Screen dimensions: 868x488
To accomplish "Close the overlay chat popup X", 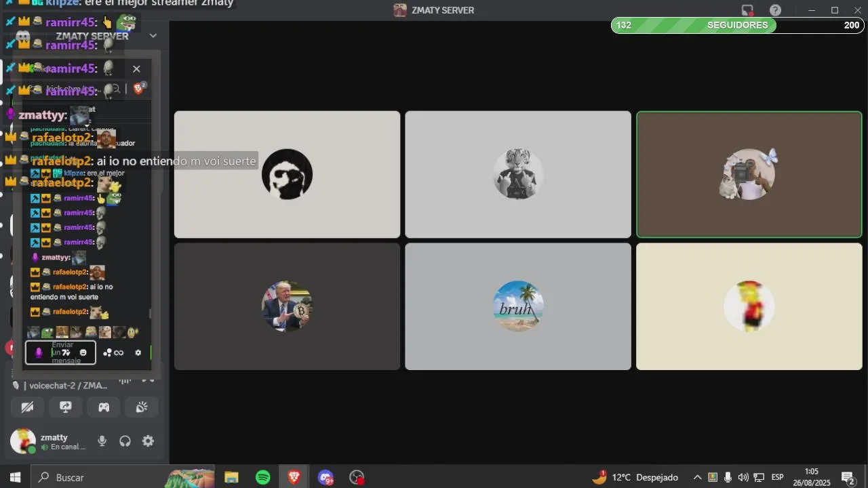I will tap(136, 68).
